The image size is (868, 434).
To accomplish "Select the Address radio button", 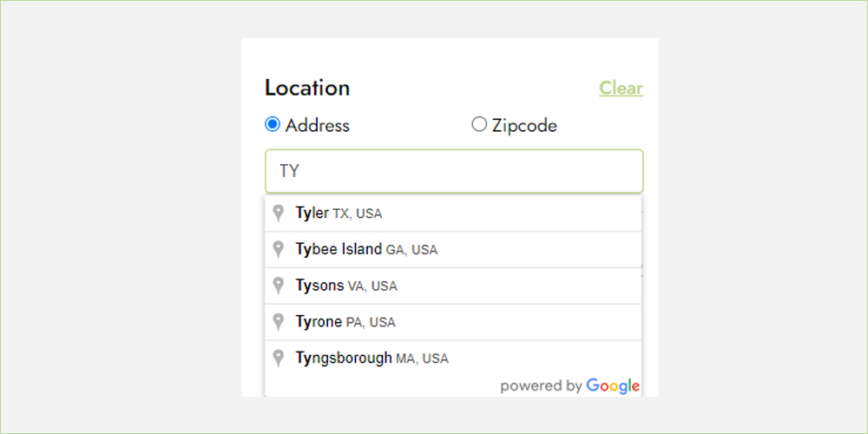I will tap(273, 124).
